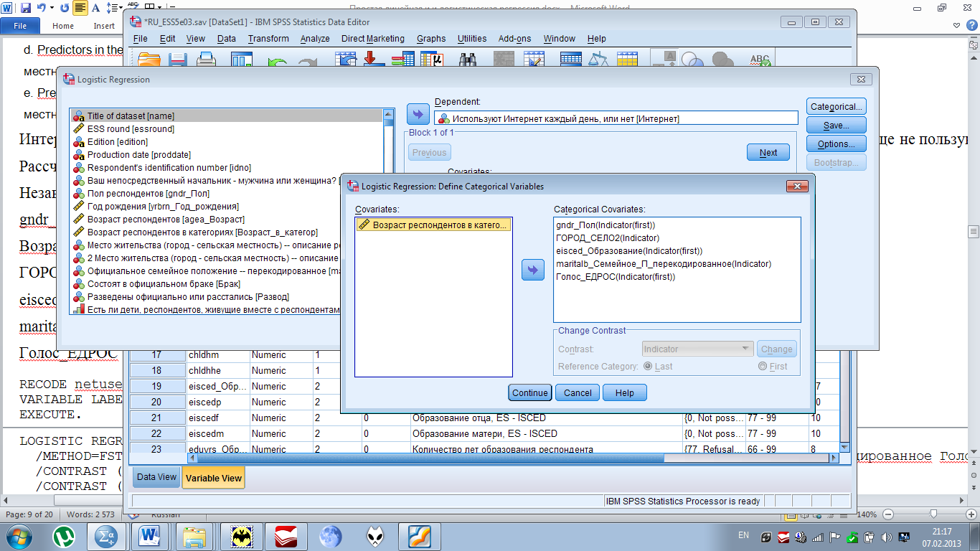The image size is (980, 551).
Task: Click the Help button in the categorical dialog
Action: 625,392
